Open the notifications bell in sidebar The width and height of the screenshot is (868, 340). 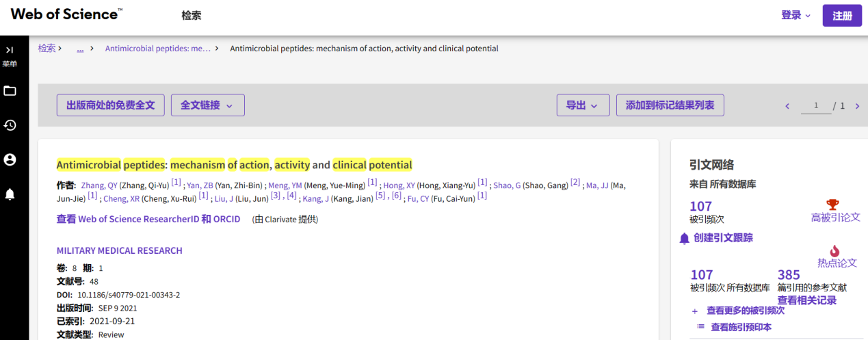[10, 194]
